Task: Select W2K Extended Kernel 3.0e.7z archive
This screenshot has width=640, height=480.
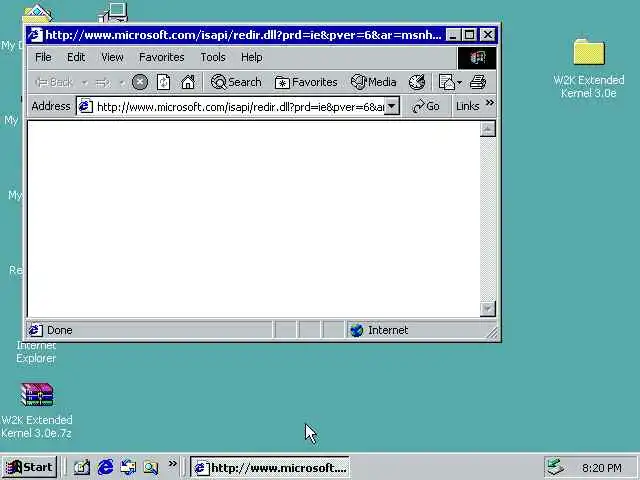Action: tap(36, 410)
